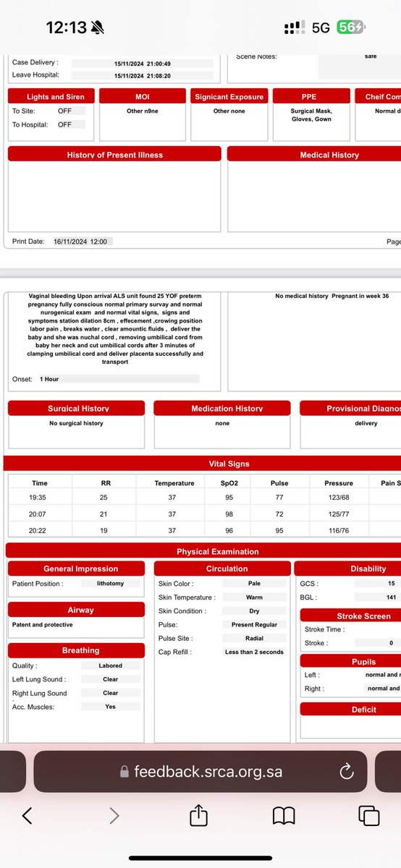401x868 pixels.
Task: Tap the Onset 1 Hour field
Action: coord(118,378)
